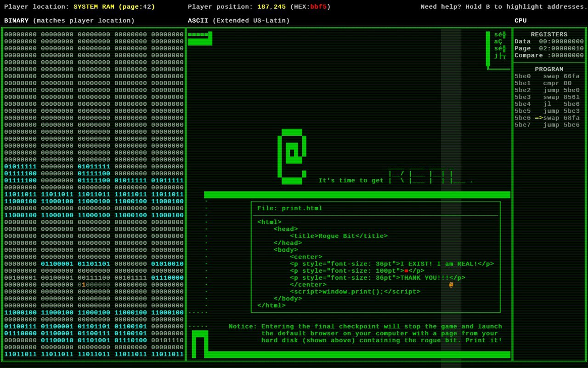
Task: Click the => instruction pointer arrow
Action: pyautogui.click(x=539, y=118)
